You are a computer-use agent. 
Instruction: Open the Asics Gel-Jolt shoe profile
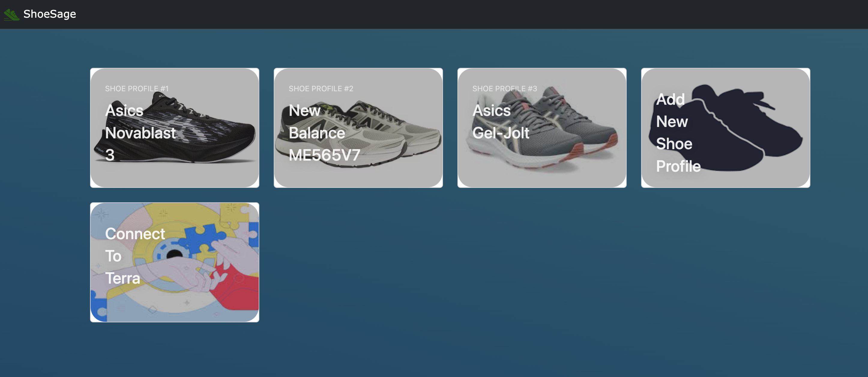[x=542, y=128]
